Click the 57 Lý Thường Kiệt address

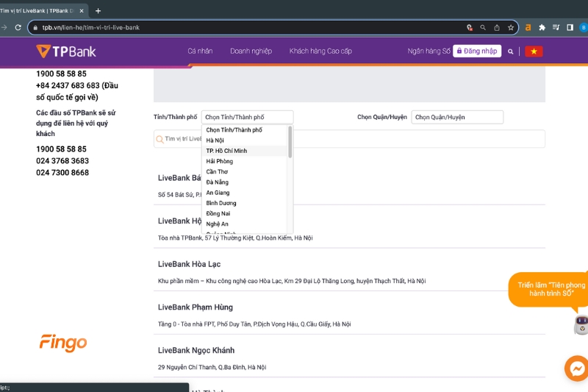click(235, 238)
